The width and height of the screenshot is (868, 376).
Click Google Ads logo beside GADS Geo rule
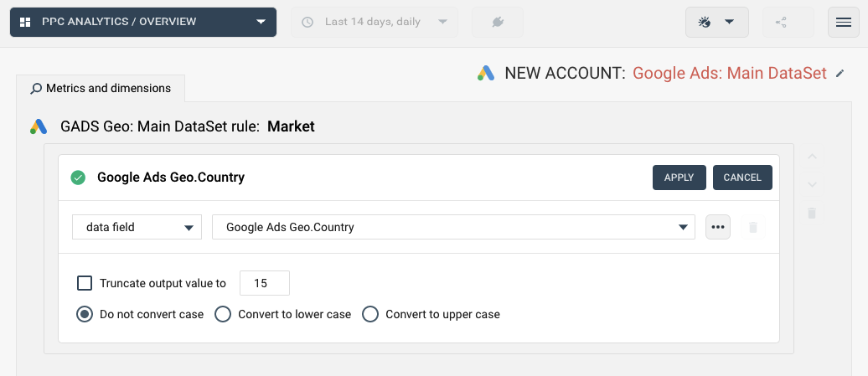pos(39,126)
